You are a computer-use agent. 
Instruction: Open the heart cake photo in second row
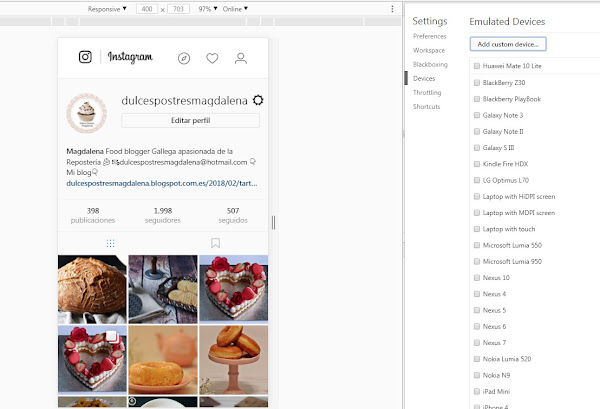click(x=92, y=360)
